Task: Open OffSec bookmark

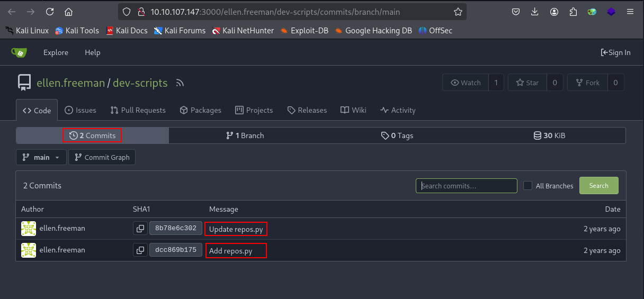Action: (435, 31)
